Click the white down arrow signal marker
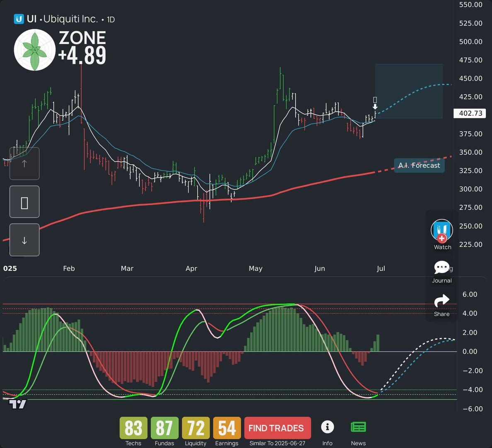492x448 pixels. point(375,107)
